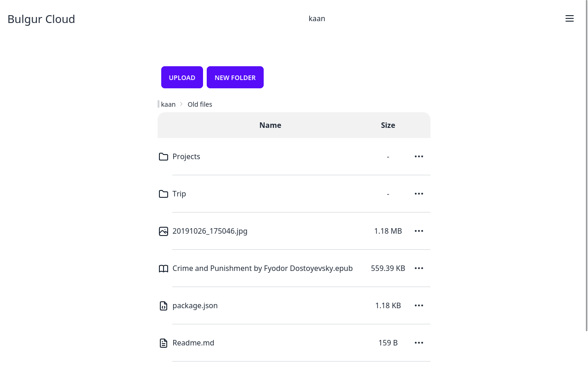Click the Upload button

pos(182,77)
